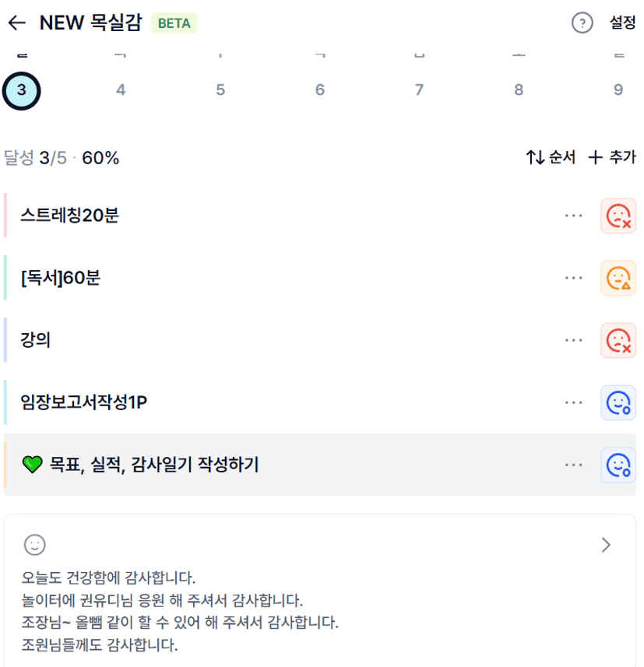Select day 6 in the calendar

coord(319,90)
